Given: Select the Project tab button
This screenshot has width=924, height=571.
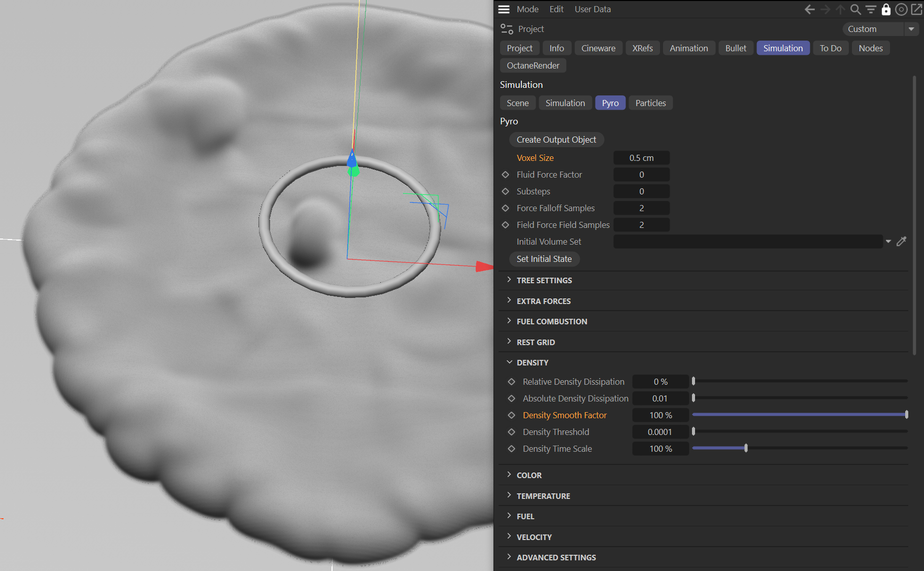Looking at the screenshot, I should (x=519, y=48).
